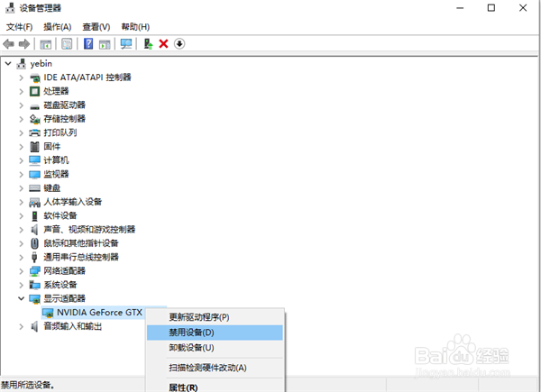Click the NVIDIA GeForce GTX adapter icon
The image size is (541, 392).
tap(48, 313)
